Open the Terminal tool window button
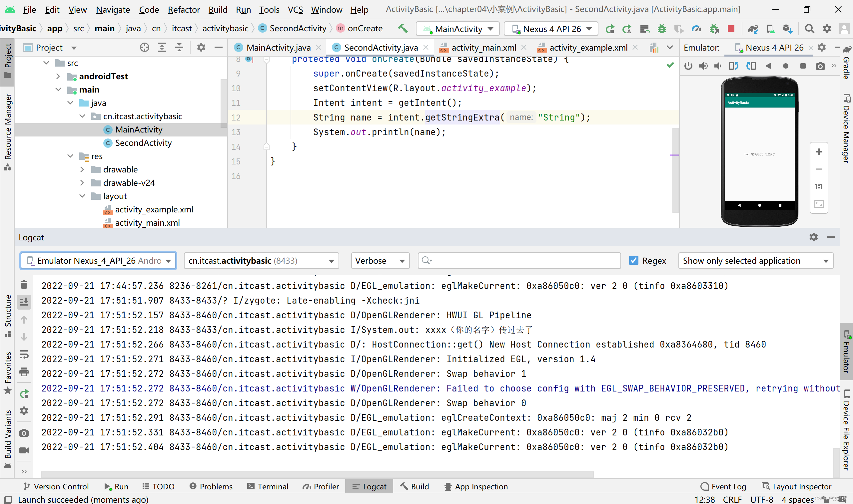This screenshot has height=504, width=853. [x=268, y=486]
